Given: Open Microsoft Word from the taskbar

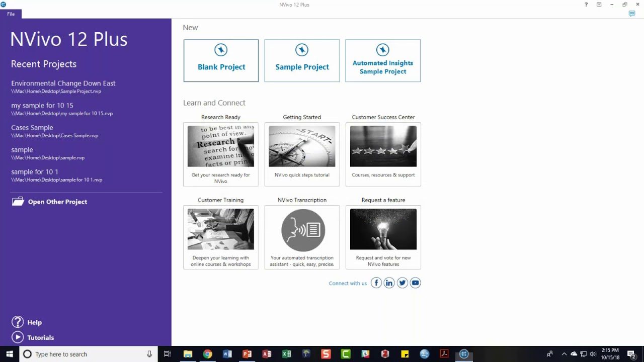Looking at the screenshot, I should tap(227, 354).
